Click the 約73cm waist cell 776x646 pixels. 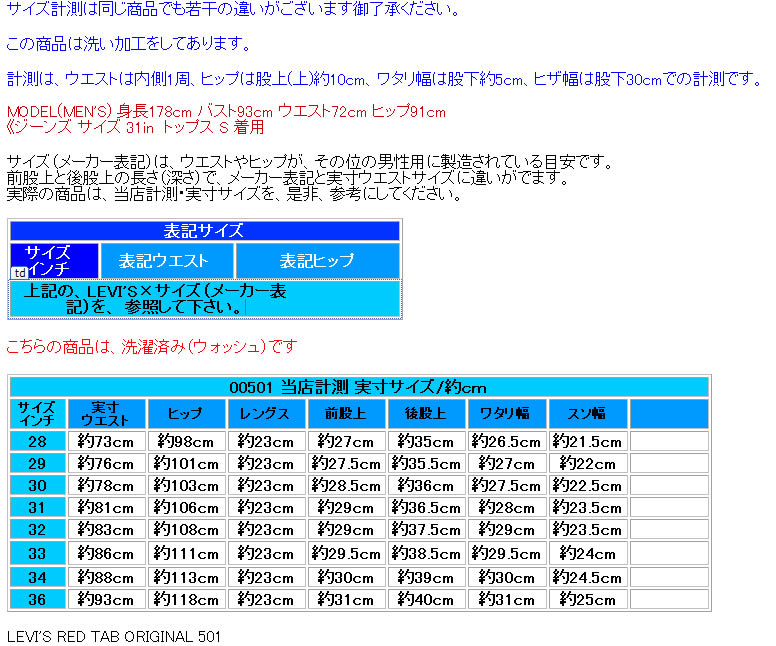click(106, 442)
